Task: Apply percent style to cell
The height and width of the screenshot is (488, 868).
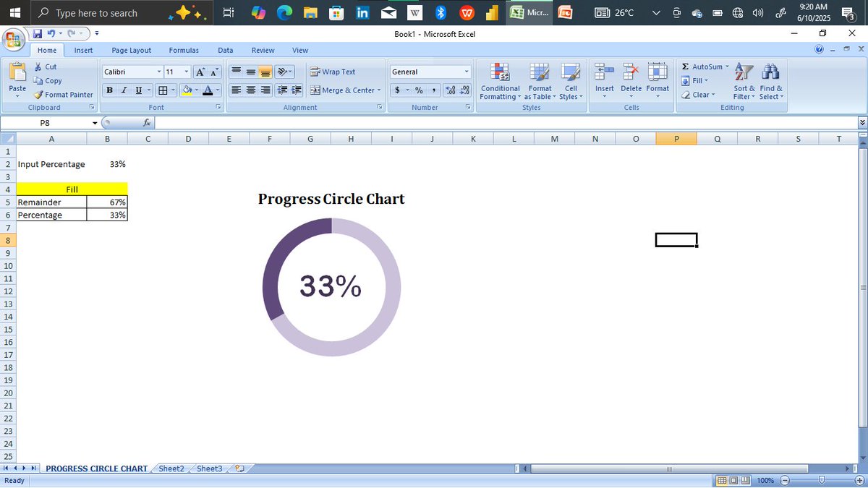Action: tap(418, 90)
